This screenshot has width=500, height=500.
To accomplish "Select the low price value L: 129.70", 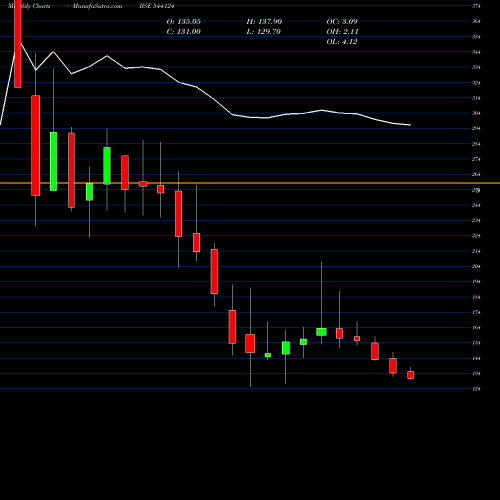I will (264, 31).
